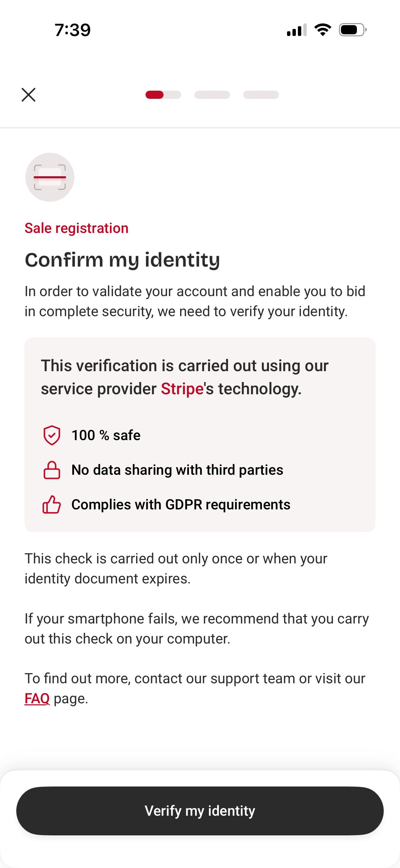The image size is (400, 868).
Task: Select the document scan icon above Sale registration
Action: point(50,177)
